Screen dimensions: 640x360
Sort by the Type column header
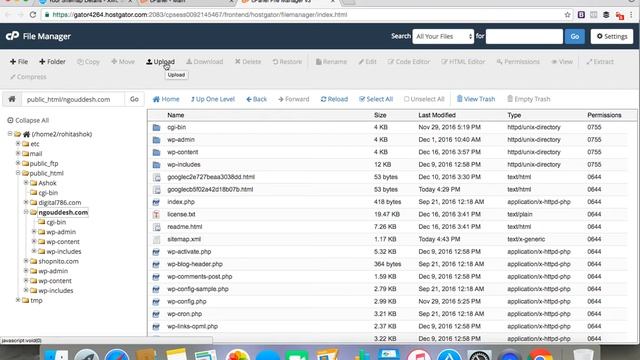coord(514,115)
